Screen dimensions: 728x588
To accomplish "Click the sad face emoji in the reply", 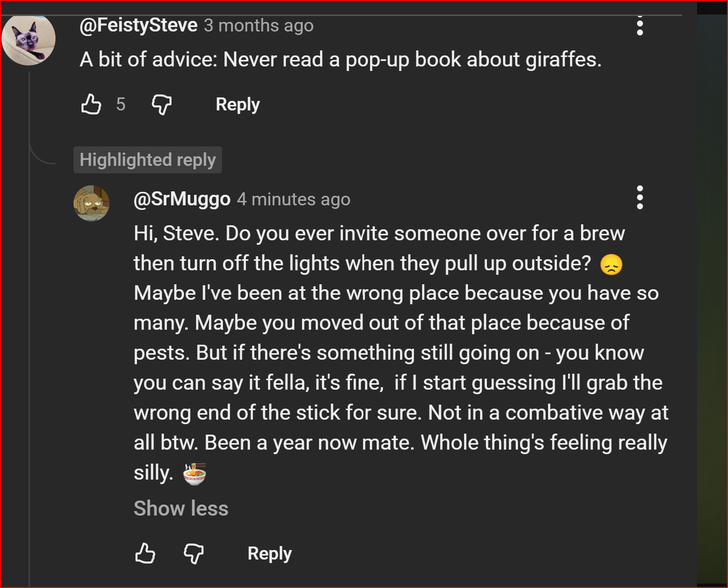I will pos(611,264).
